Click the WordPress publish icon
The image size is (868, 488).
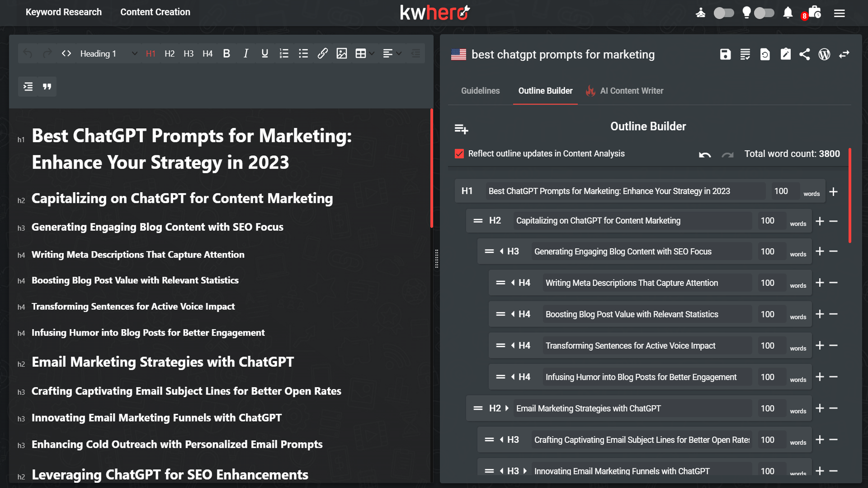tap(825, 54)
